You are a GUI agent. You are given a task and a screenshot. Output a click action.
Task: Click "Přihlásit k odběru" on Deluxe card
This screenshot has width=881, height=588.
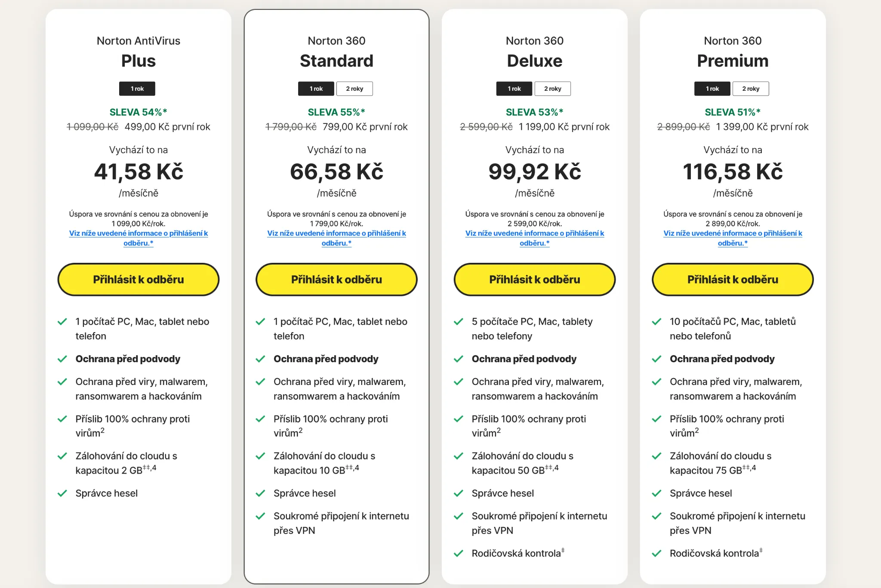[x=534, y=280]
